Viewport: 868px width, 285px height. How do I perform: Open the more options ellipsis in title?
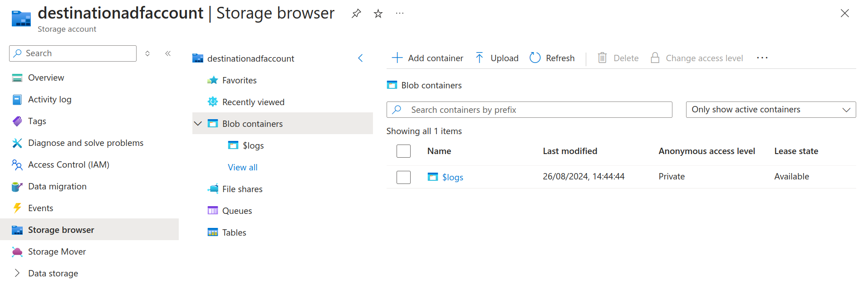tap(400, 14)
